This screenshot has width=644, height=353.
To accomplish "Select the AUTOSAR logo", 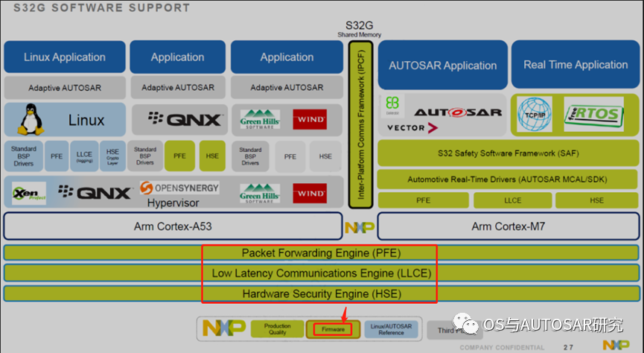I will (458, 112).
